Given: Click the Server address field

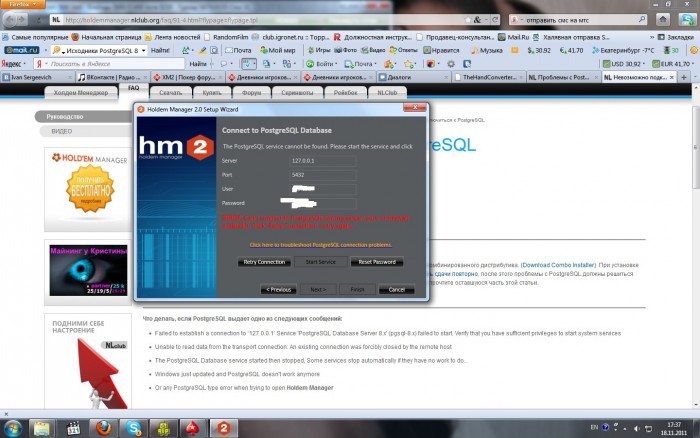Looking at the screenshot, I should 323,161.
